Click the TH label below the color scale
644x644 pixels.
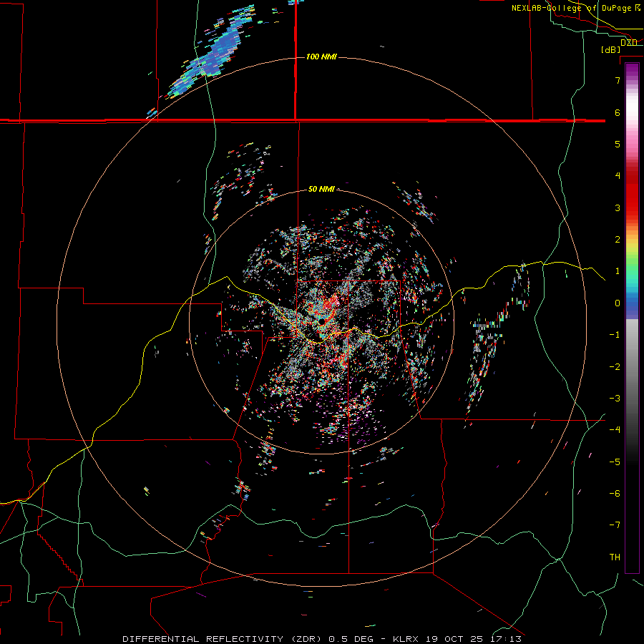click(615, 557)
